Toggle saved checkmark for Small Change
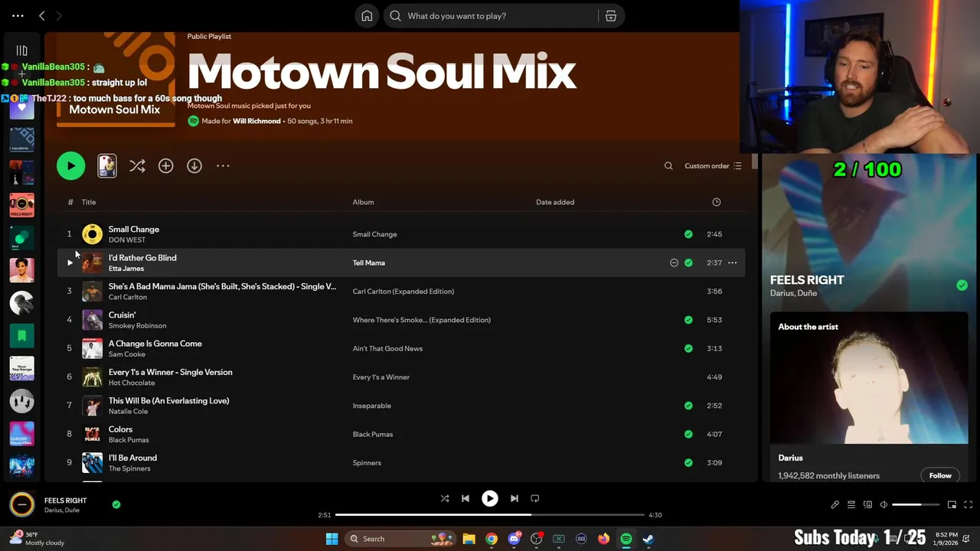Image resolution: width=980 pixels, height=551 pixels. [688, 234]
